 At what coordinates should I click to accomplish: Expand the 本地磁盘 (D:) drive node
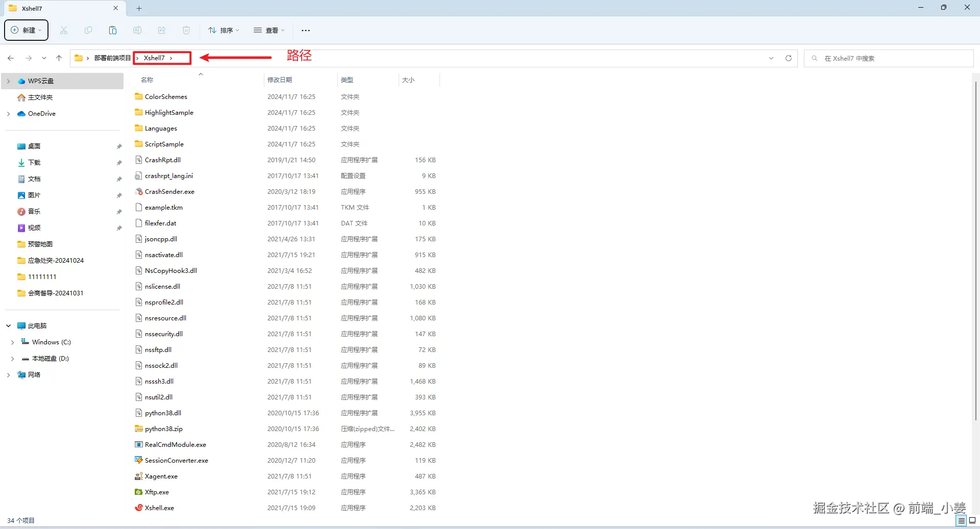coord(12,359)
